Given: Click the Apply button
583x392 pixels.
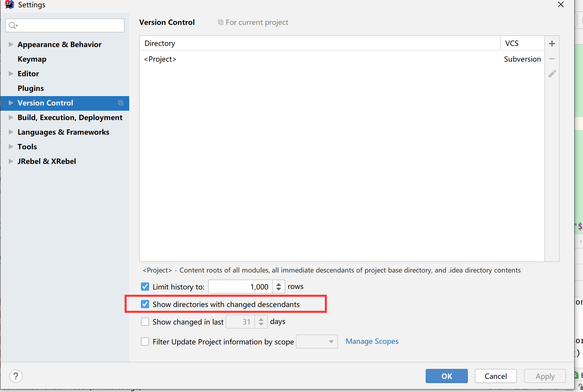Looking at the screenshot, I should (544, 376).
